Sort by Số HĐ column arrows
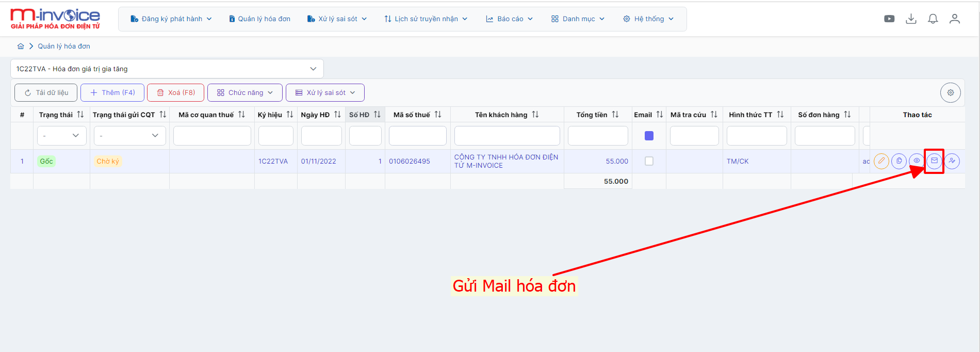The height and width of the screenshot is (352, 980). (x=377, y=115)
